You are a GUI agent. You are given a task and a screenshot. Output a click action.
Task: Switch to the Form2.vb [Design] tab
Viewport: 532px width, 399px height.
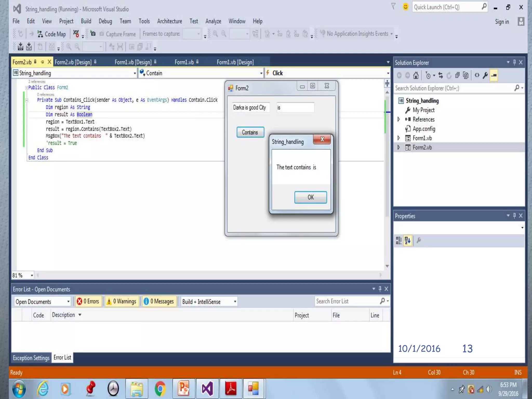coord(73,62)
